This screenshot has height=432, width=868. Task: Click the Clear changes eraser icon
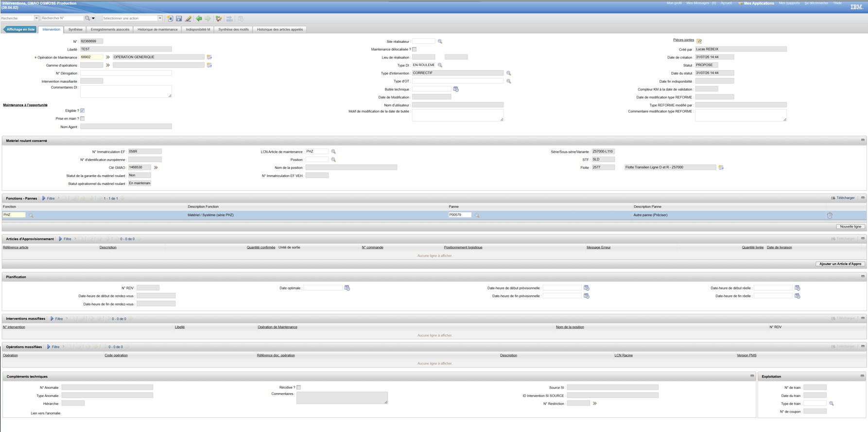pyautogui.click(x=188, y=18)
